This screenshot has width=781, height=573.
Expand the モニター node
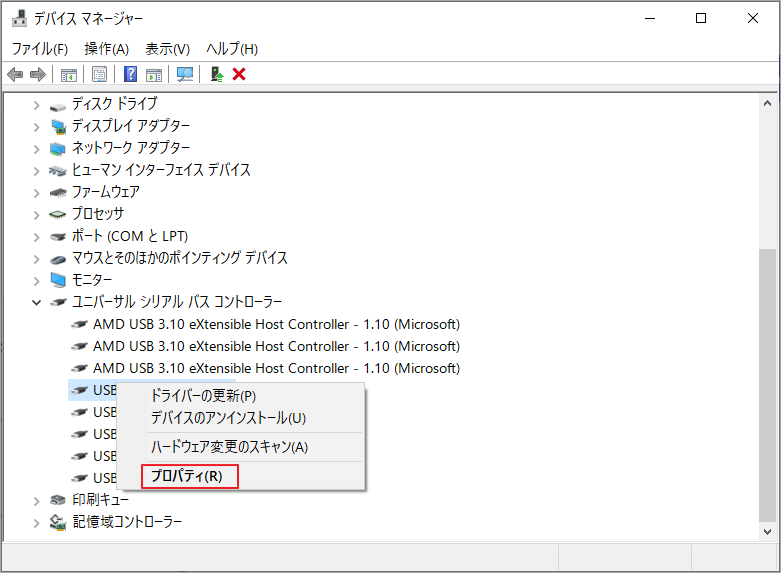36,281
